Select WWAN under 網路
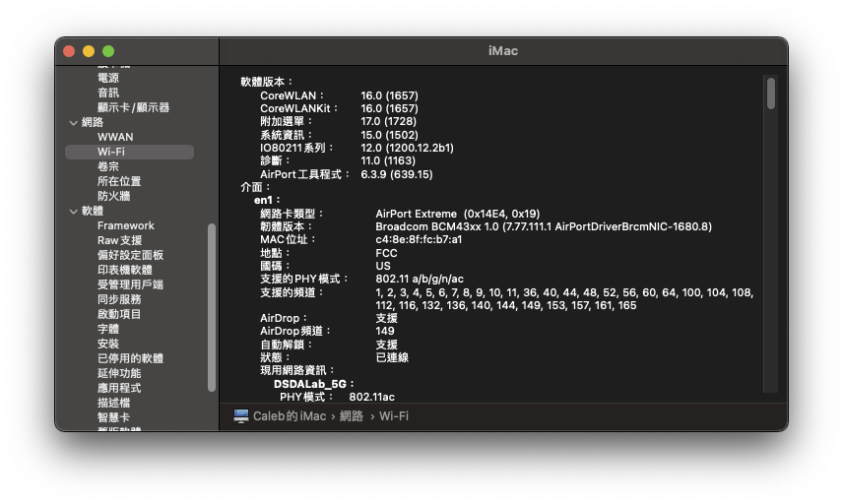The height and width of the screenshot is (504, 843). (115, 137)
